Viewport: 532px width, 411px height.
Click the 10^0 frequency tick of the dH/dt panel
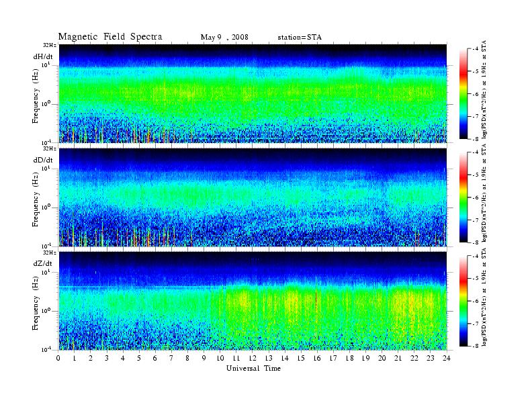pos(46,104)
